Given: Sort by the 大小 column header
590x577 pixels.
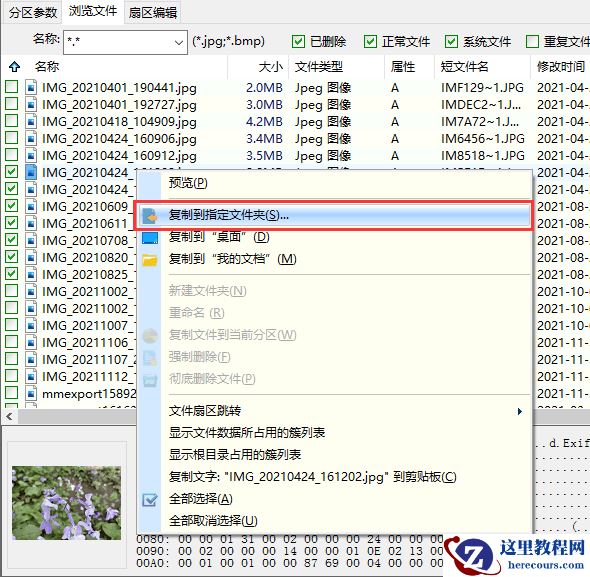Looking at the screenshot, I should click(x=271, y=67).
